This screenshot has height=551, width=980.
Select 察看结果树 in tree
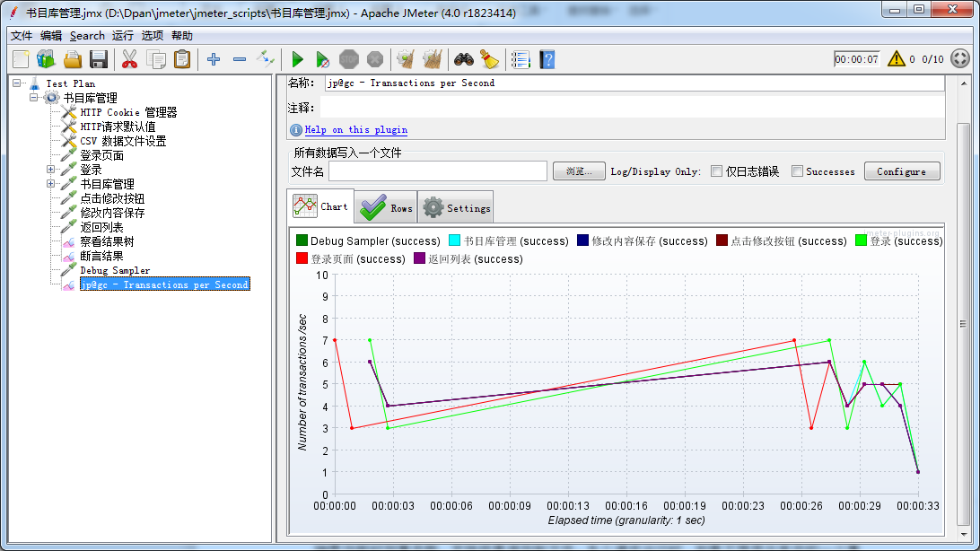107,241
